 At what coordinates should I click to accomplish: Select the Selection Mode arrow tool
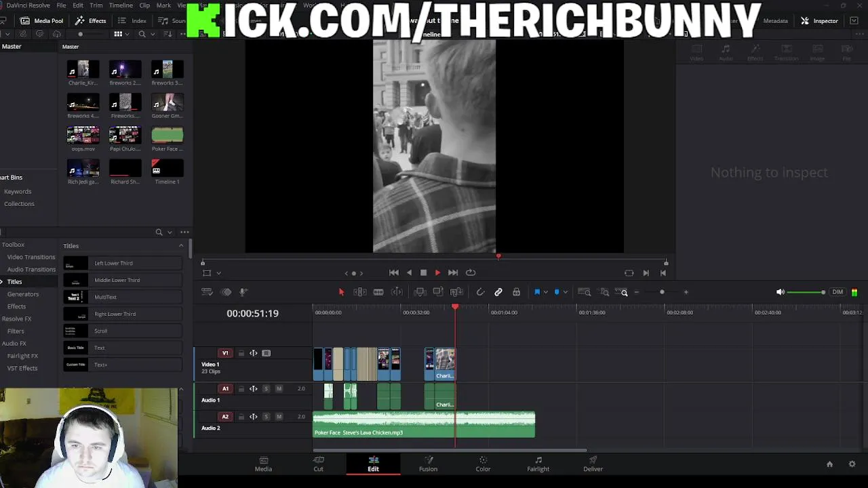pyautogui.click(x=341, y=292)
